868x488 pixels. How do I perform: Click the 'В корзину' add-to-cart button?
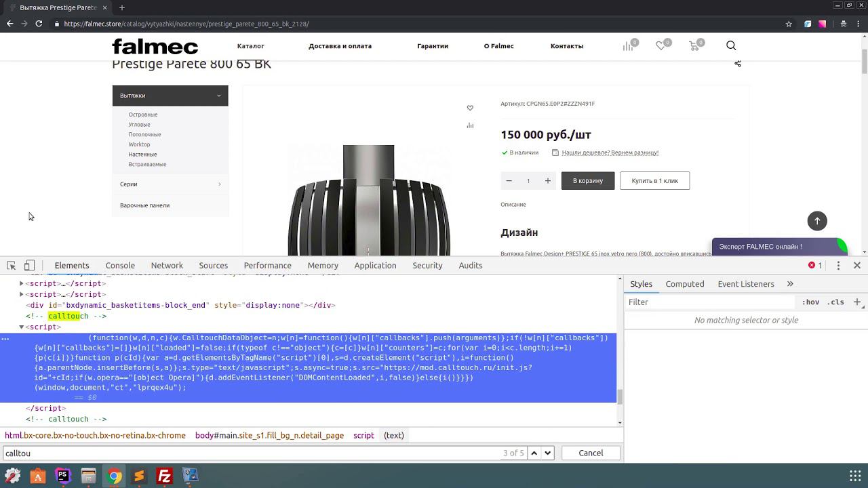588,180
